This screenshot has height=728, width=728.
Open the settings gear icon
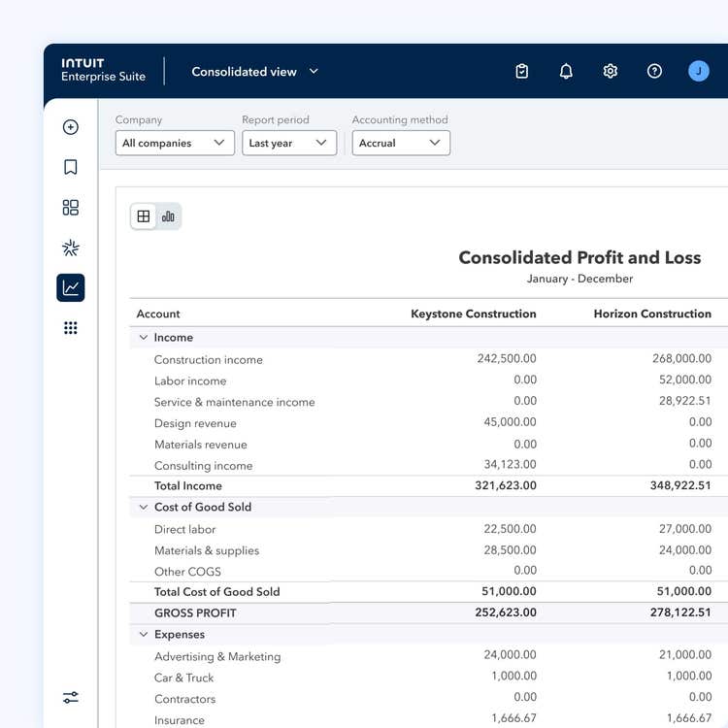611,71
